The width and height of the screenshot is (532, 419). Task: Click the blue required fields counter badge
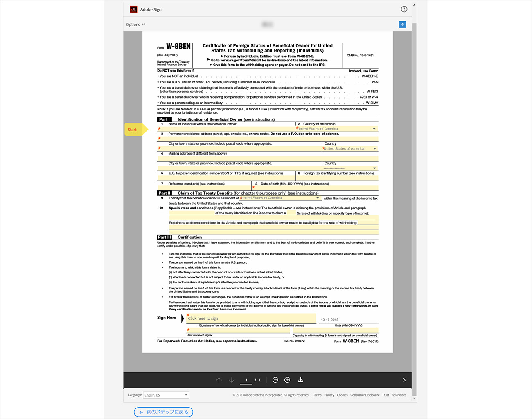point(402,25)
